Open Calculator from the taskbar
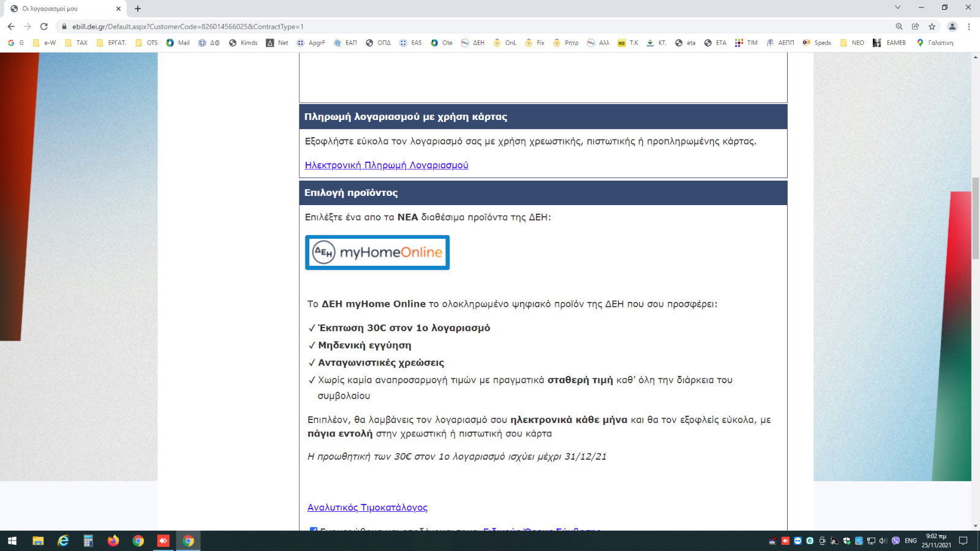Image resolution: width=980 pixels, height=551 pixels. click(x=88, y=541)
